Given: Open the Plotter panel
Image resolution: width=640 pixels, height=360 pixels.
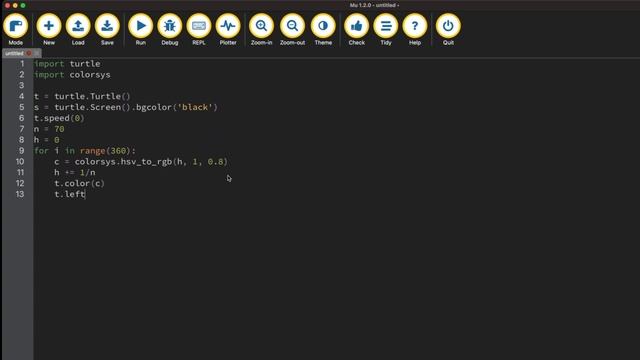Looking at the screenshot, I should (x=228, y=29).
